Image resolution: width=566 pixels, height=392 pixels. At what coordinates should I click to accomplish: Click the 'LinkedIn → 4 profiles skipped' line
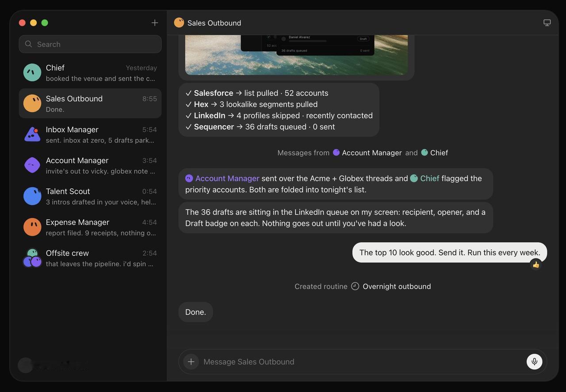point(279,115)
